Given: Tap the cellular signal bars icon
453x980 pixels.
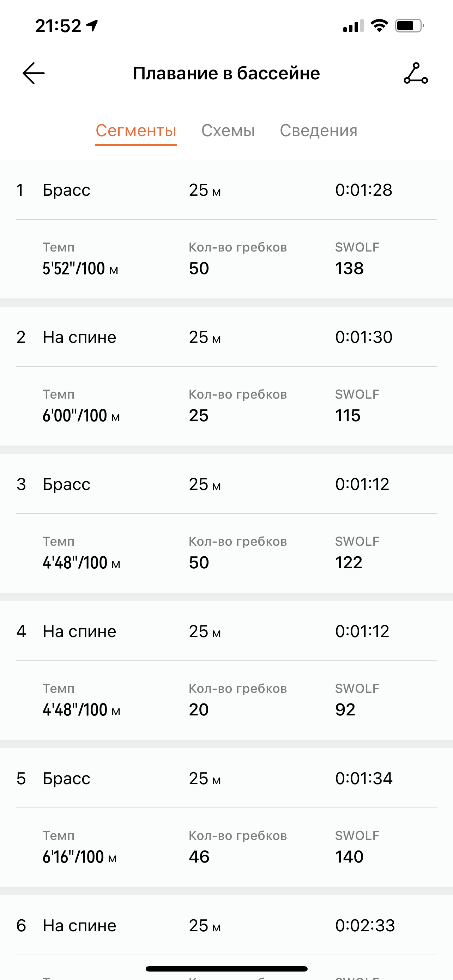Looking at the screenshot, I should (353, 26).
